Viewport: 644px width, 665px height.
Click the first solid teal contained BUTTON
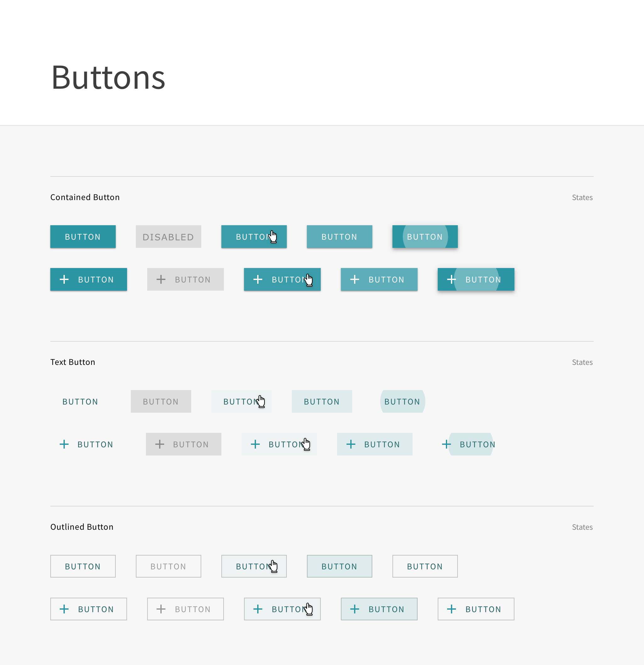click(83, 237)
